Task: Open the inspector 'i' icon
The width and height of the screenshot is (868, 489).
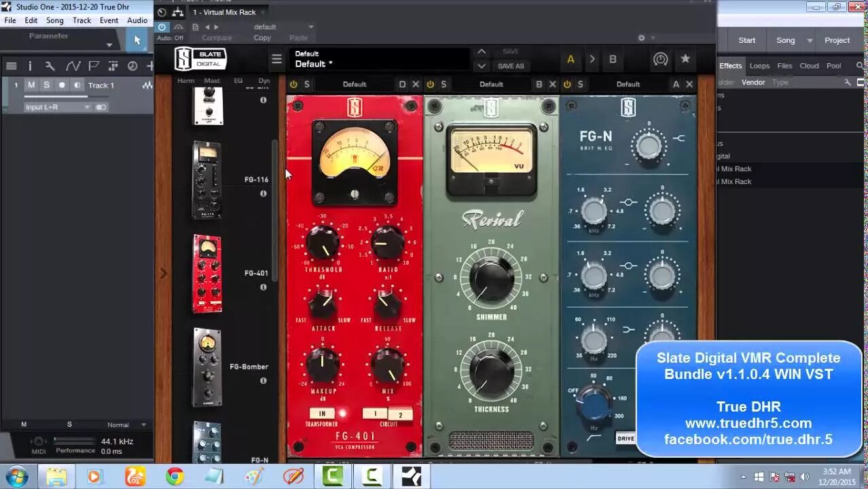Action: click(30, 66)
